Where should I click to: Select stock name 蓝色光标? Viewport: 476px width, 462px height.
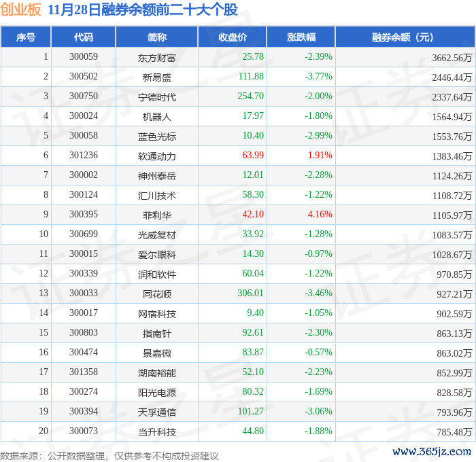[157, 137]
